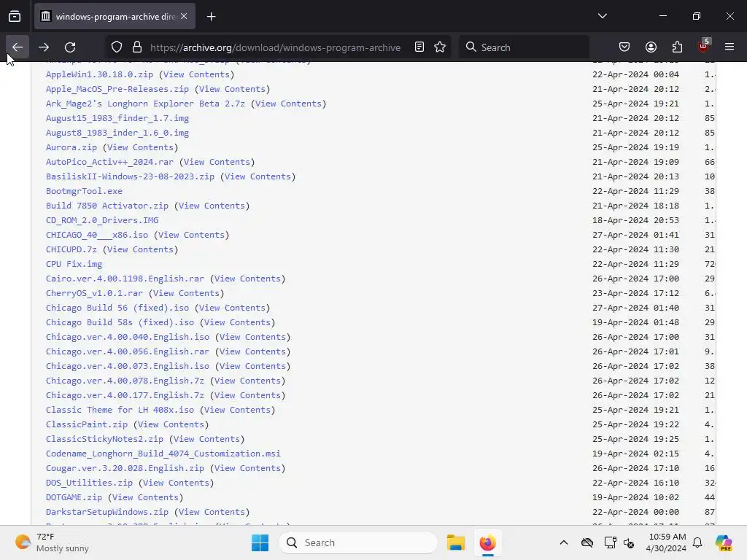Select the windows-program-archive directory tab
Screen dimensions: 747x560
[x=115, y=17]
